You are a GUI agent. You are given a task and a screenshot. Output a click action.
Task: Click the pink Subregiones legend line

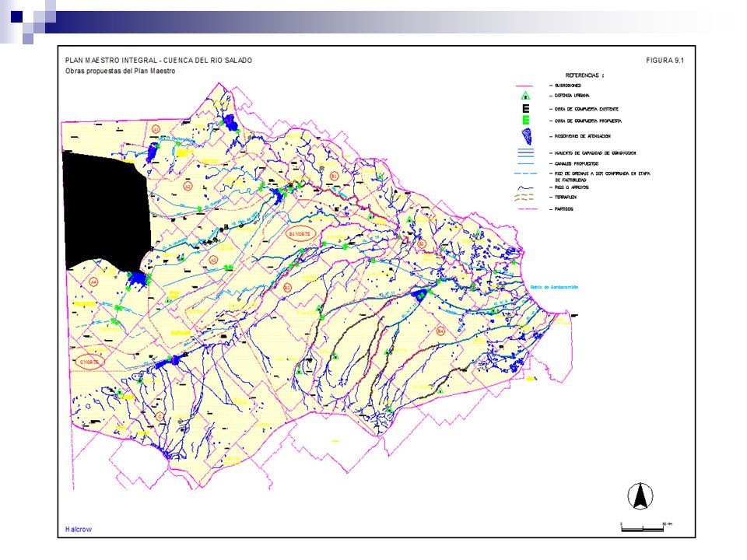click(524, 86)
